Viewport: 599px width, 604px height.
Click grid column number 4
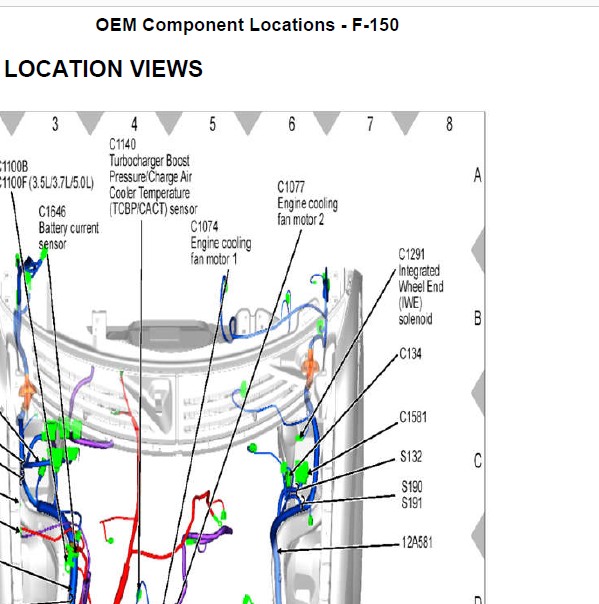pyautogui.click(x=134, y=124)
